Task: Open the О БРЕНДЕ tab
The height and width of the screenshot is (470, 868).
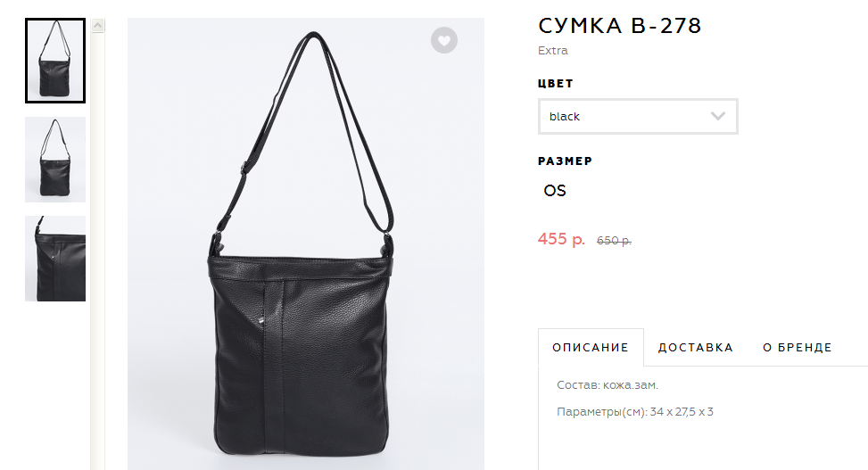Action: (x=798, y=348)
